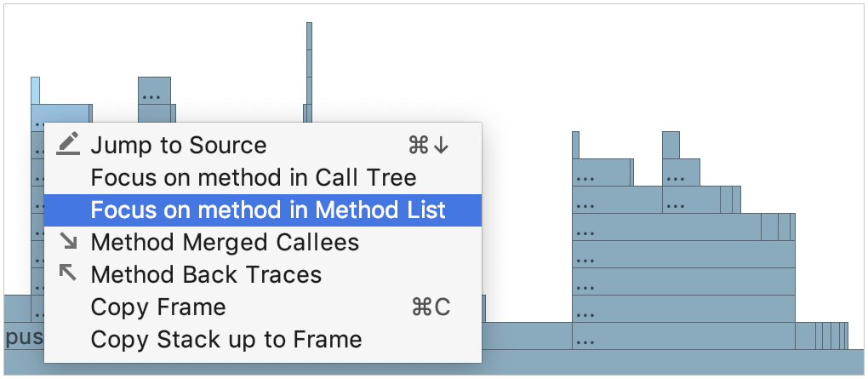Select the light-blue highlighted frame atop the left stack
This screenshot has width=868, height=379.
tap(35, 89)
